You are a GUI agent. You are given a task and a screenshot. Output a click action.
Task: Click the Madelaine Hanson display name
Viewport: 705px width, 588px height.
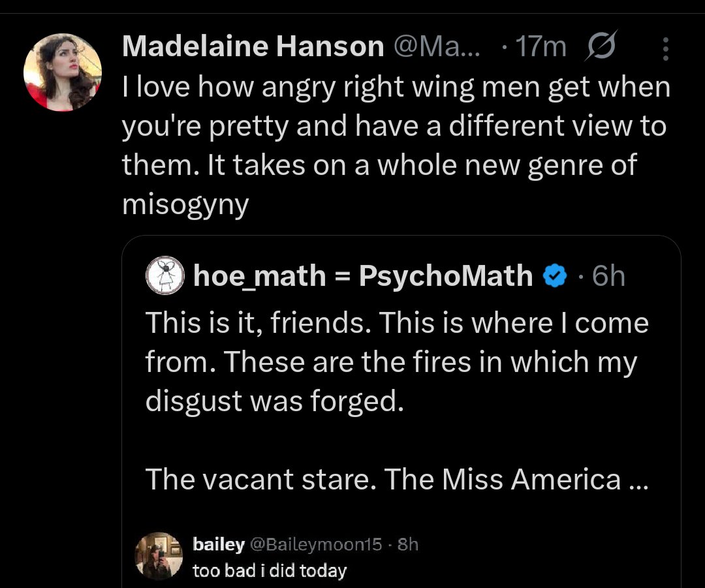[253, 47]
